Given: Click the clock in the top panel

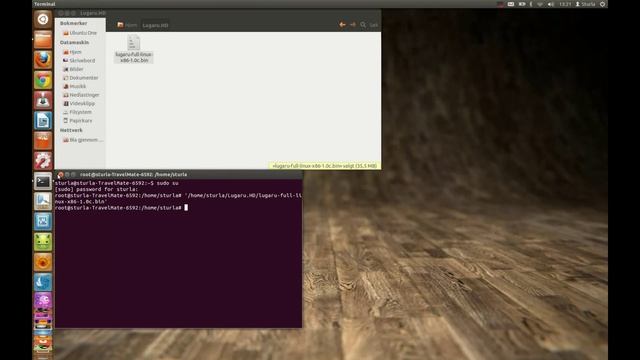Looking at the screenshot, I should tap(565, 4).
